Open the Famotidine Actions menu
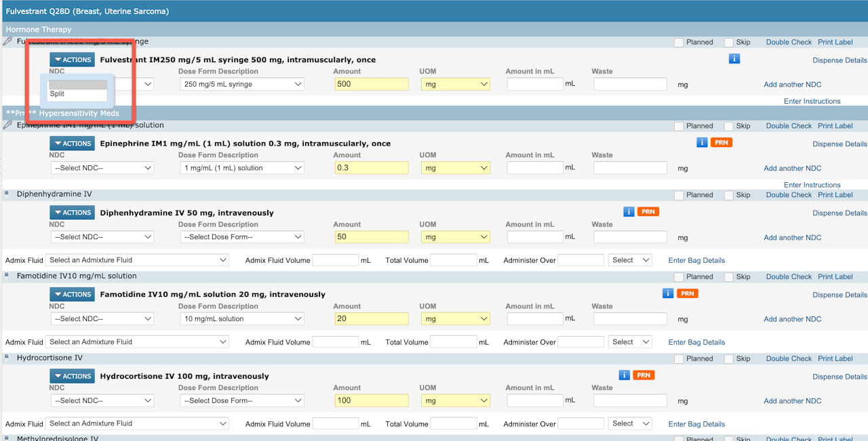 [x=72, y=295]
